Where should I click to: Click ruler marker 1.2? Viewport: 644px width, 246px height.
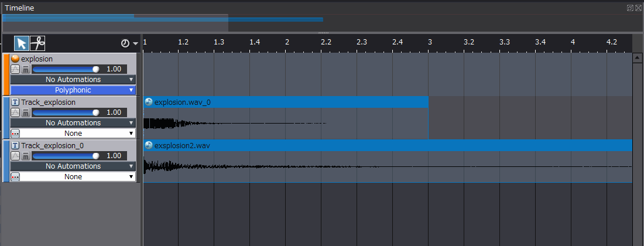pos(183,42)
